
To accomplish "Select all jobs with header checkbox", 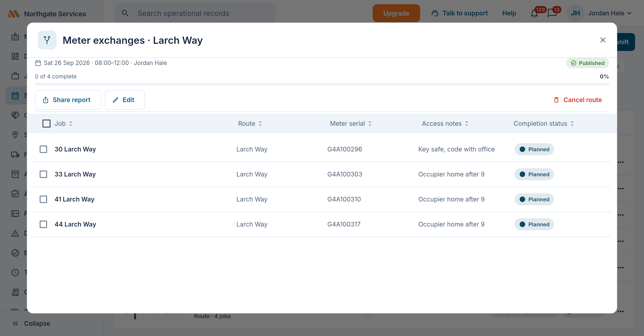I will pos(47,124).
